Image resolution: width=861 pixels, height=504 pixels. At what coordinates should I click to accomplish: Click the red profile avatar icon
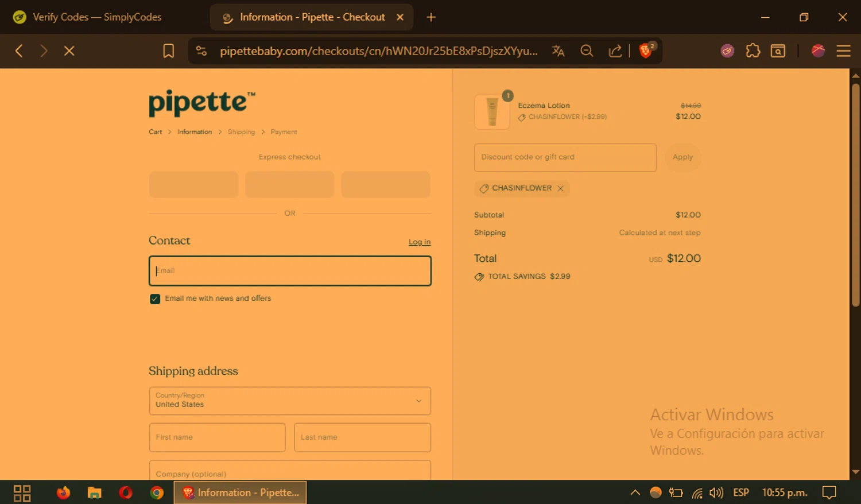point(818,51)
